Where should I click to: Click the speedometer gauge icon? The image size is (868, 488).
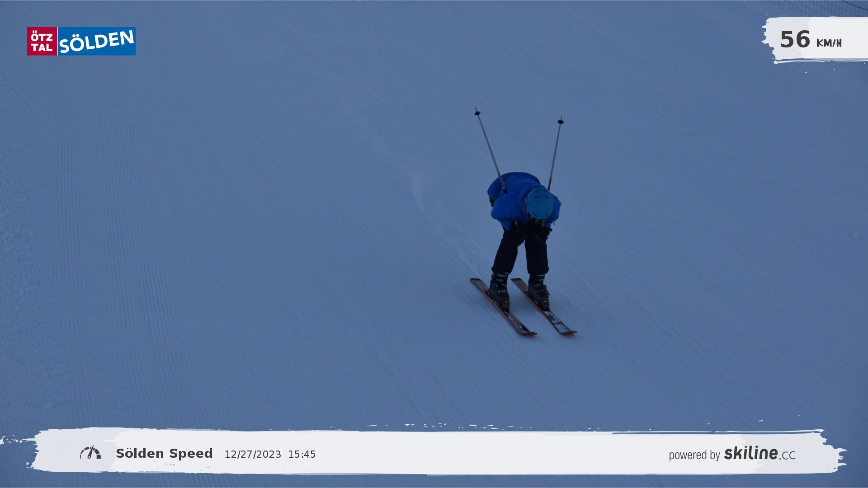[x=90, y=453]
